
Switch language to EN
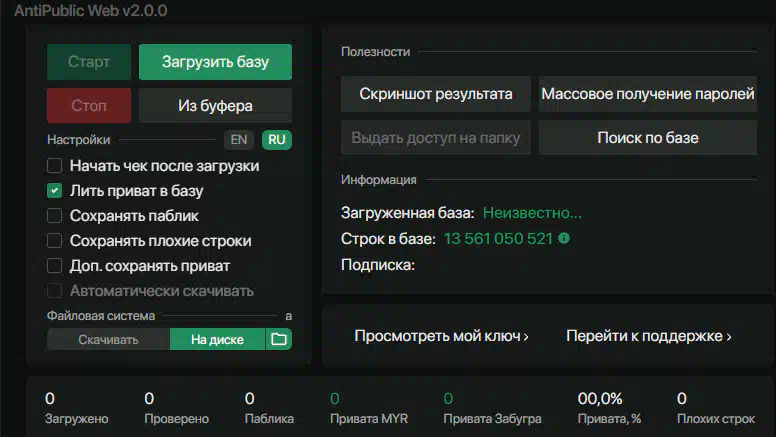coord(239,140)
